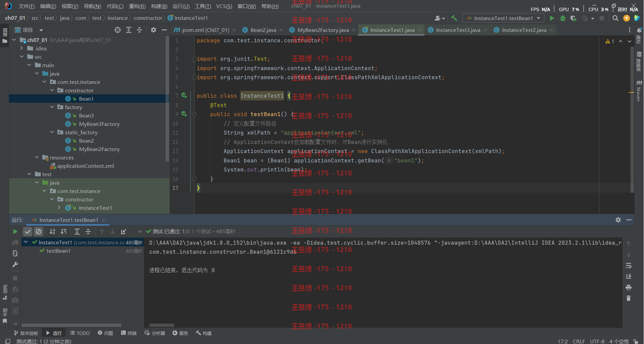
Task: Start debugging with the bug icon
Action: click(x=563, y=18)
